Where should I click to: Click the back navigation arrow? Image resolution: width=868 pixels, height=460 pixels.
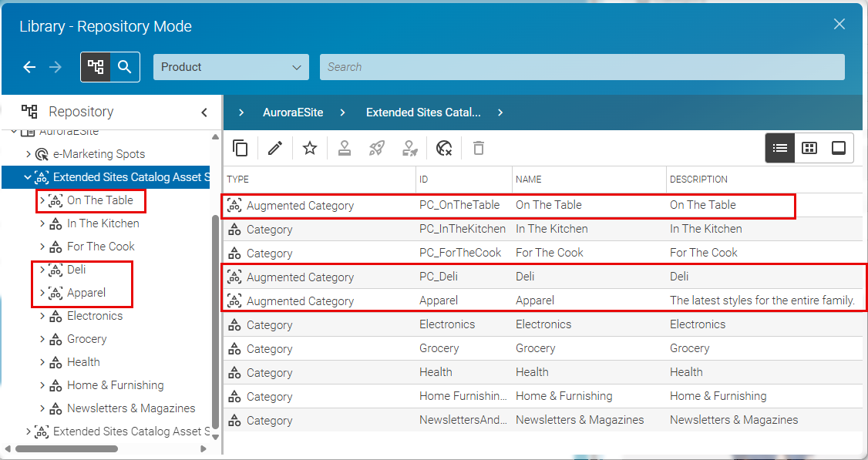pyautogui.click(x=29, y=67)
